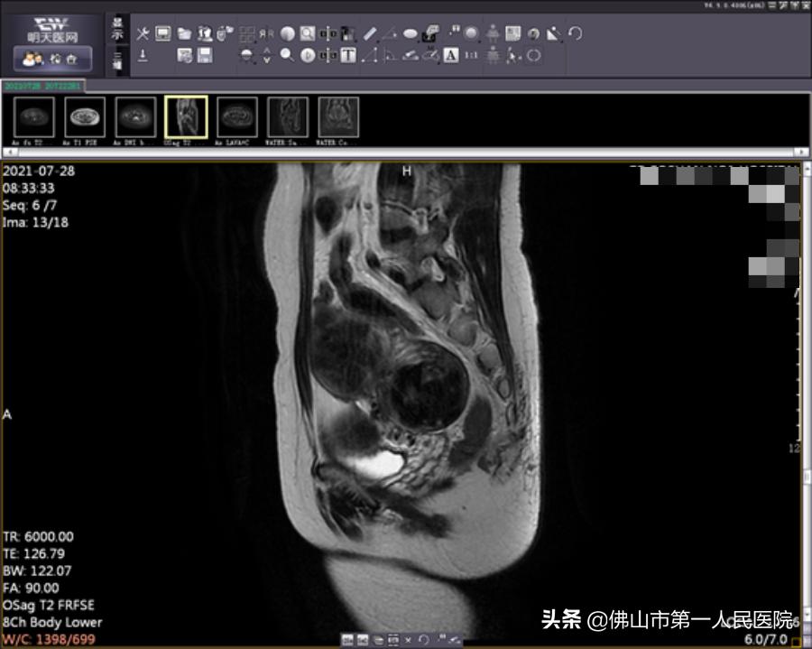Viewport: 812px width, 649px height.
Task: Click the play cine circle icon
Action: click(308, 55)
